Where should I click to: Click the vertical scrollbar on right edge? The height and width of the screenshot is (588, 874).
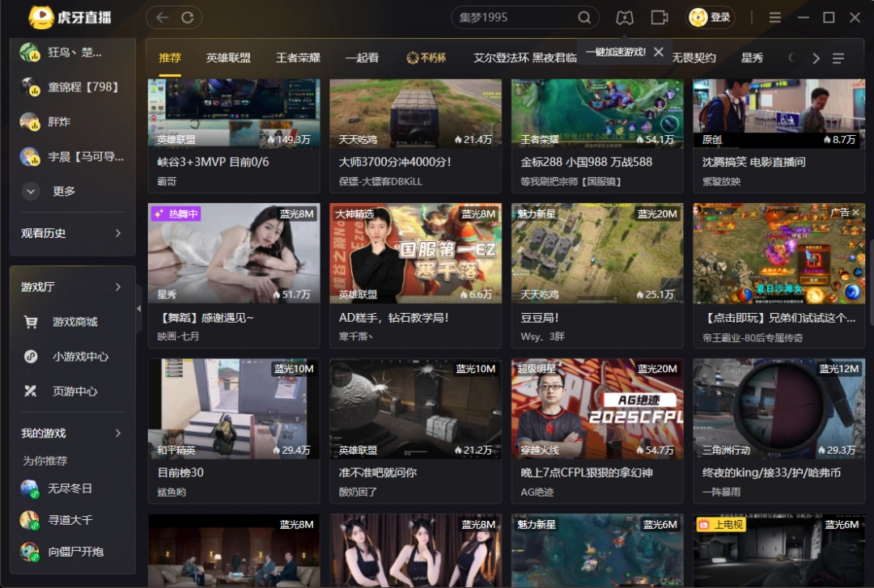pos(871,282)
